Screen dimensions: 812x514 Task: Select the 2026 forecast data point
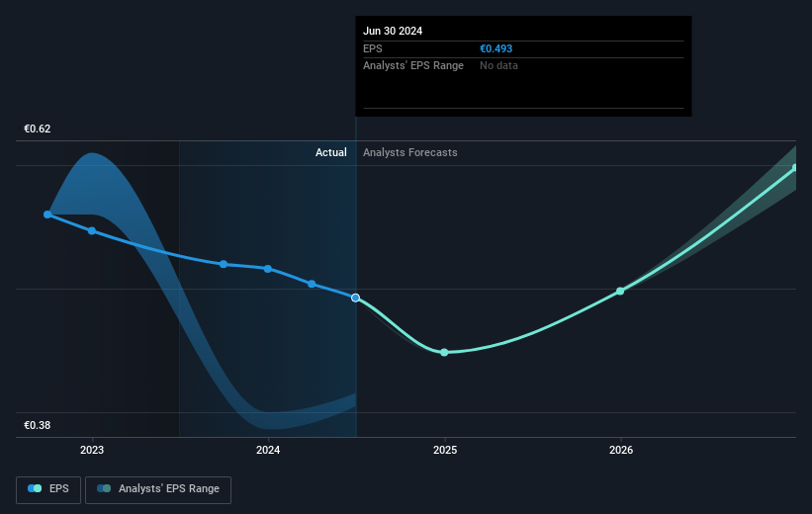tap(620, 291)
